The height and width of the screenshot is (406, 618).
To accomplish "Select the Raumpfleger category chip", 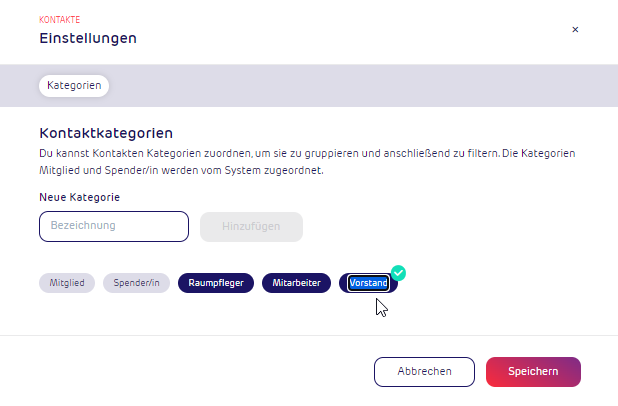I will coord(216,283).
